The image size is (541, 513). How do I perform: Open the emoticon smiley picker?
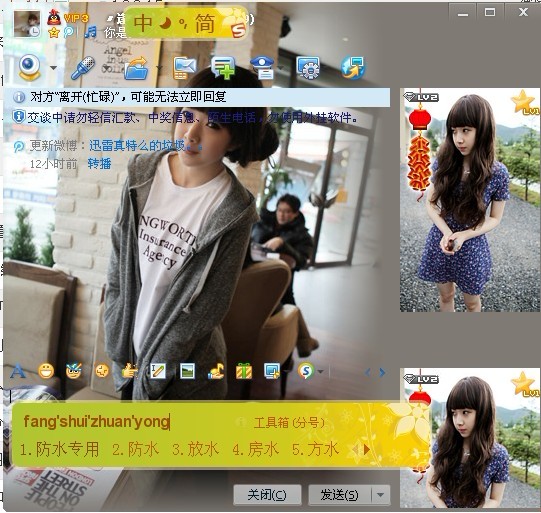(x=46, y=372)
